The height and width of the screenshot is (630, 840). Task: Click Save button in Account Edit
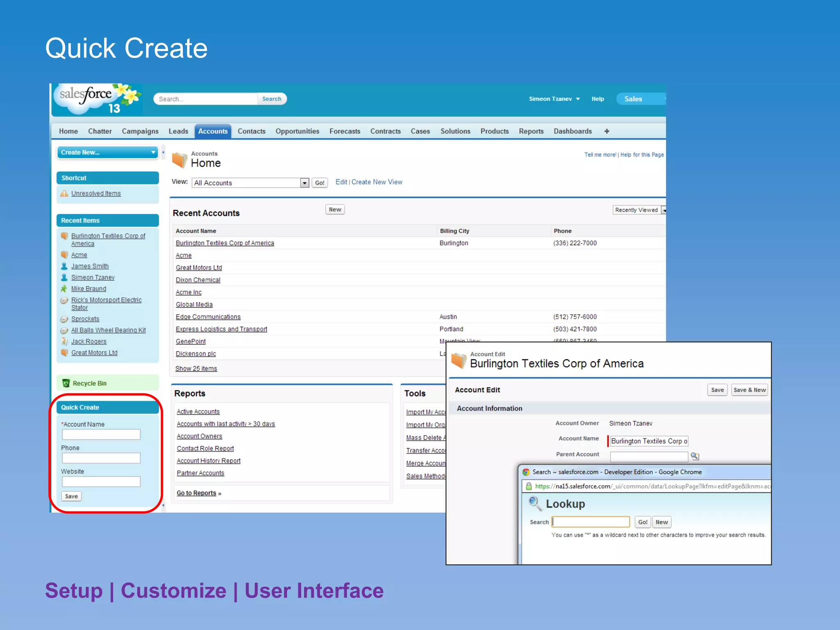tap(717, 390)
